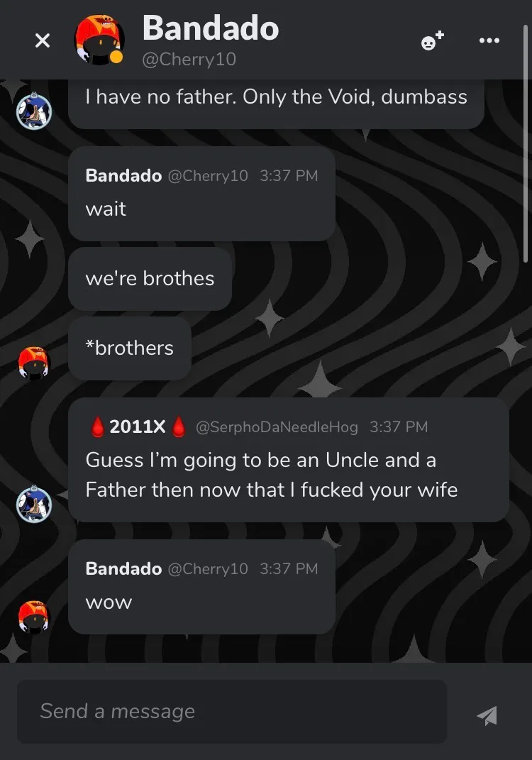Focus the Send a message input field
This screenshot has height=760, width=532.
(x=232, y=711)
